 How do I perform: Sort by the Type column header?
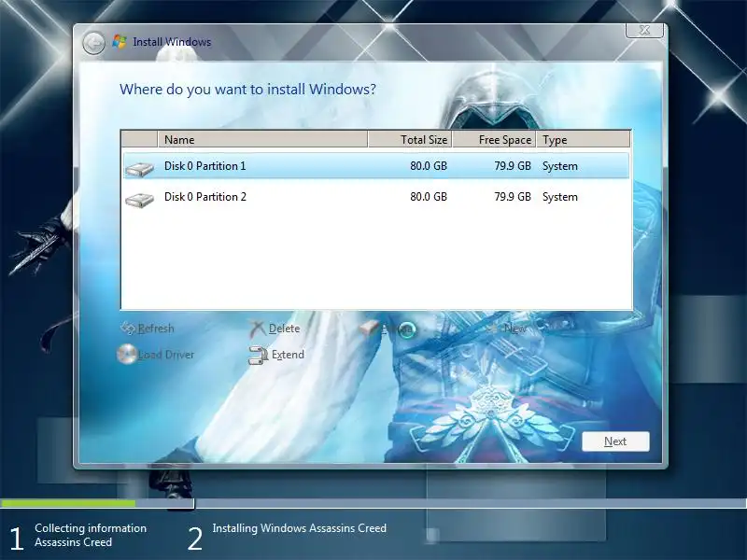(584, 139)
